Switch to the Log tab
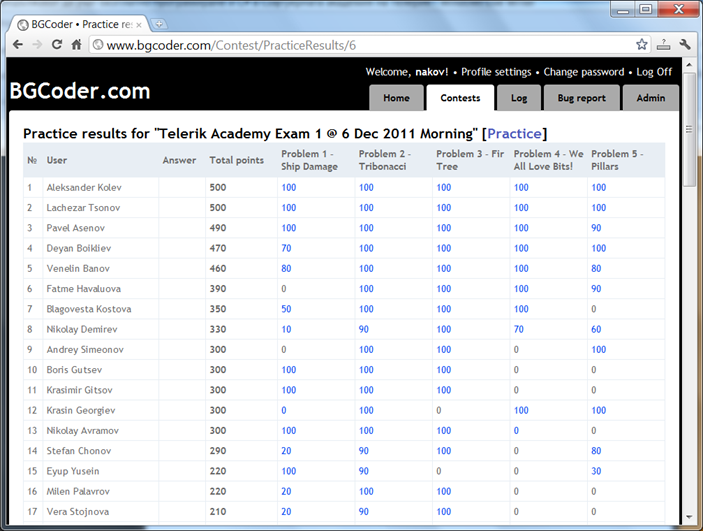703x531 pixels. click(519, 98)
